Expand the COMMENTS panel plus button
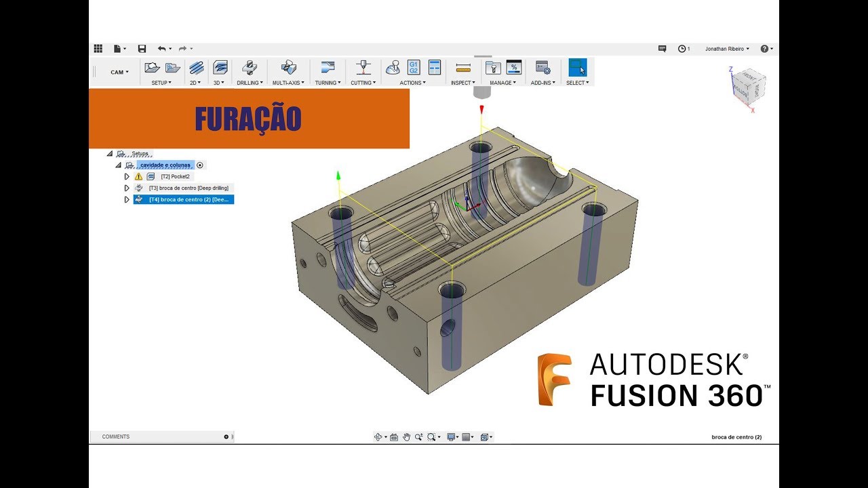Image resolution: width=868 pixels, height=488 pixels. click(x=226, y=437)
